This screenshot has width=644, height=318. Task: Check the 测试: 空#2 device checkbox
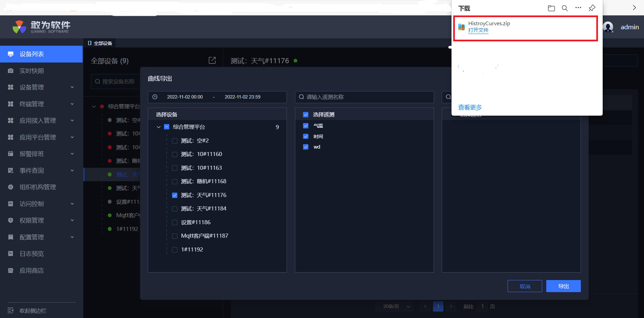pyautogui.click(x=175, y=141)
